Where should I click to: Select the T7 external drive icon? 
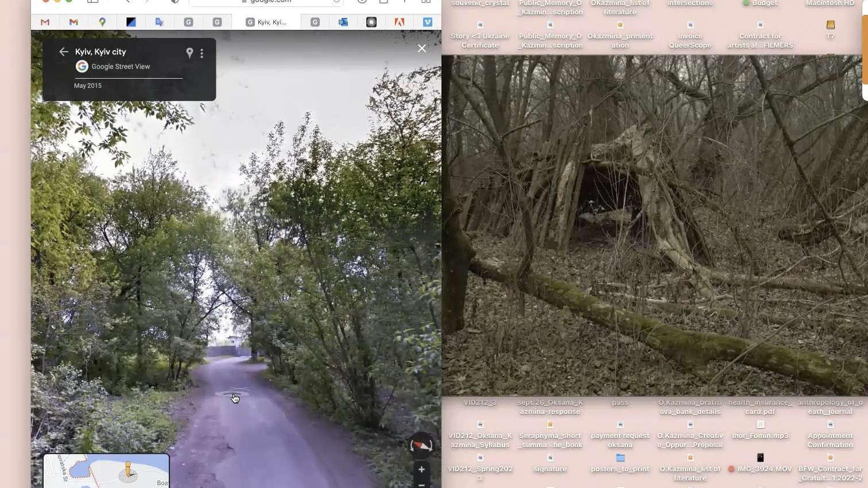pos(830,25)
